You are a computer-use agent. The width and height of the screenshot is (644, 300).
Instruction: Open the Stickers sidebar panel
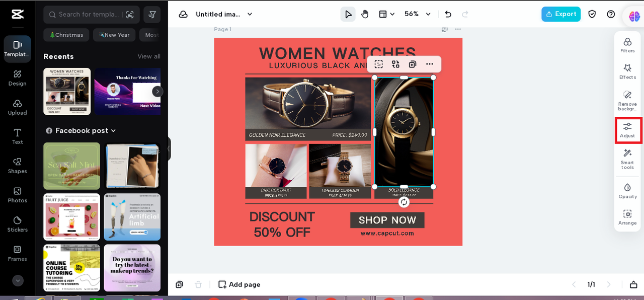click(x=18, y=224)
